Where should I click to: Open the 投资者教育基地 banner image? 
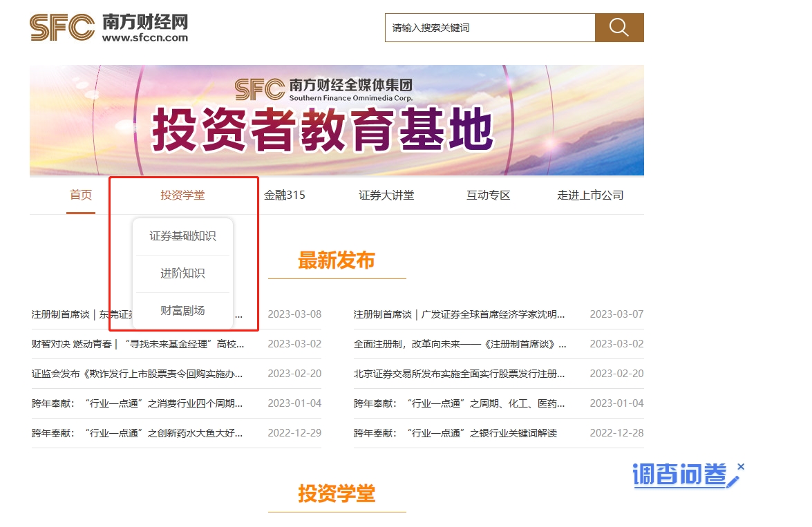coord(337,120)
